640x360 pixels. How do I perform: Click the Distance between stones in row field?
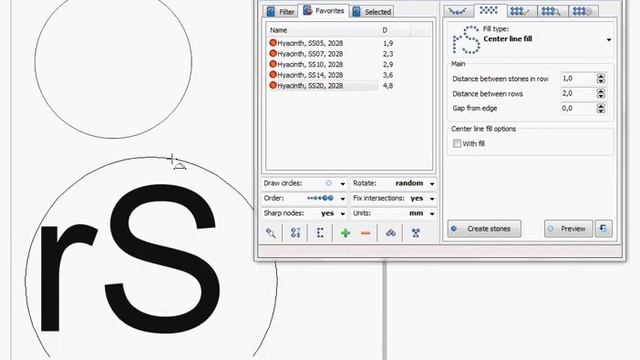coord(578,78)
